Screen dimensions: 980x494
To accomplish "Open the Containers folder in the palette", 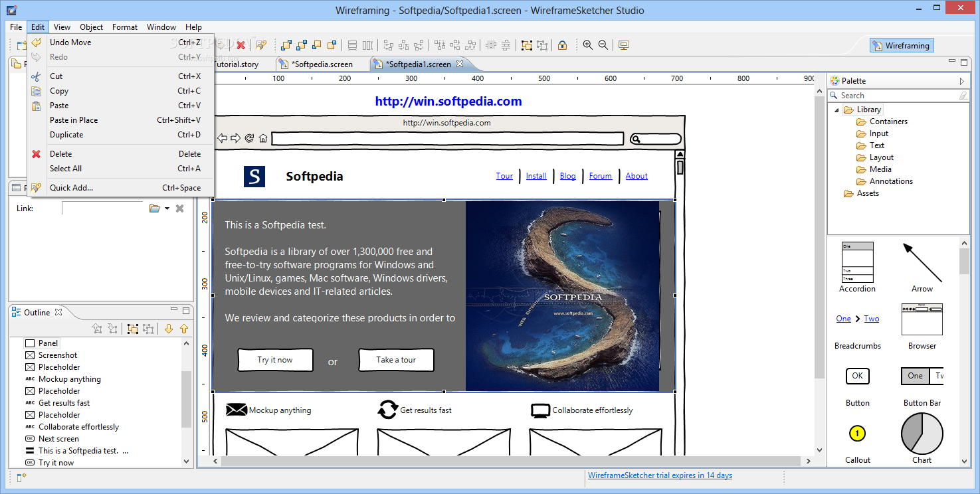I will 882,122.
